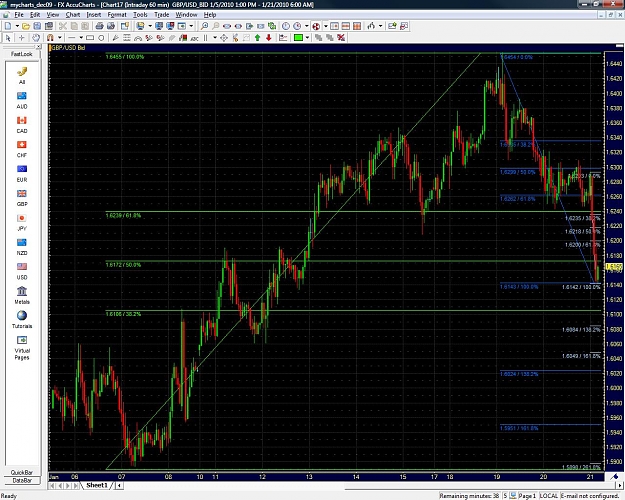This screenshot has height=500, width=625.
Task: Click Remaining minutes status bar entry
Action: pyautogui.click(x=469, y=496)
